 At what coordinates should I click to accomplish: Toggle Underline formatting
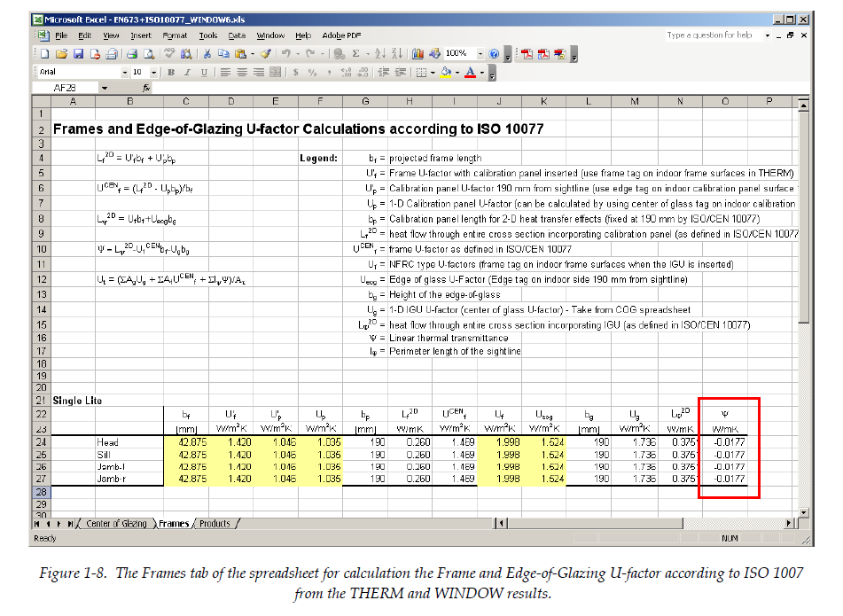pyautogui.click(x=203, y=73)
